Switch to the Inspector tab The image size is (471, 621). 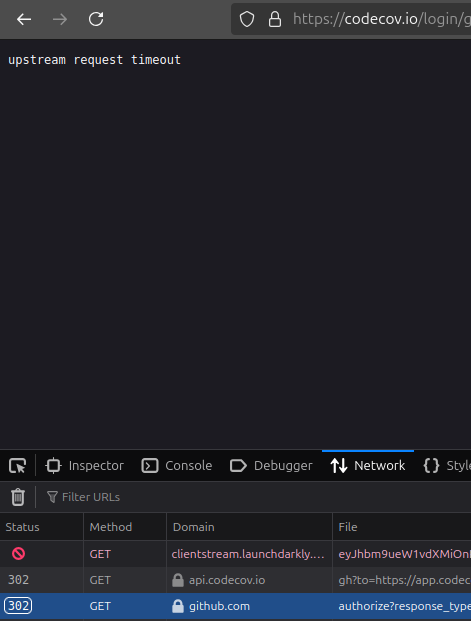84,466
